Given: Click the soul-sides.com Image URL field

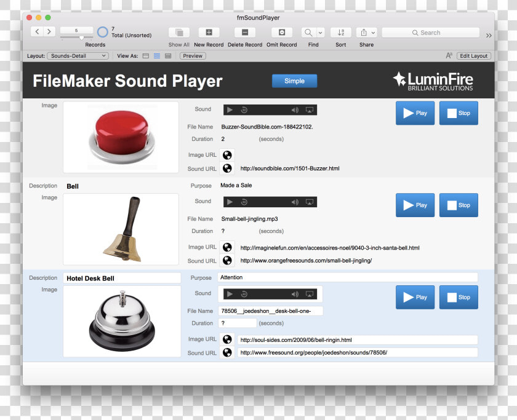Looking at the screenshot, I should (358, 340).
